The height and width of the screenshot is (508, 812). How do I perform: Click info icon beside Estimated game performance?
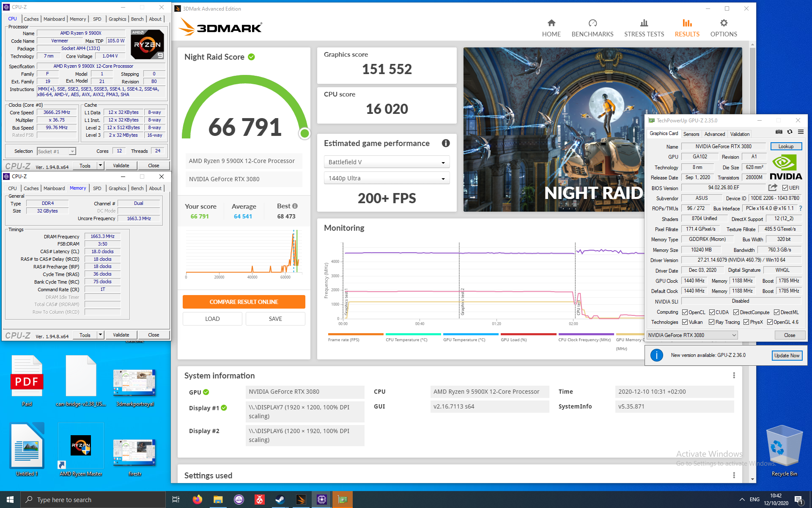point(446,143)
